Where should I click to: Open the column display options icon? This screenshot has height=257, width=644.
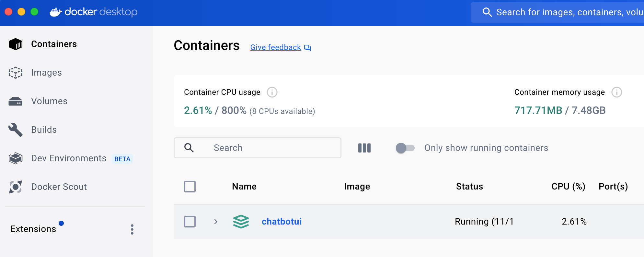[364, 148]
